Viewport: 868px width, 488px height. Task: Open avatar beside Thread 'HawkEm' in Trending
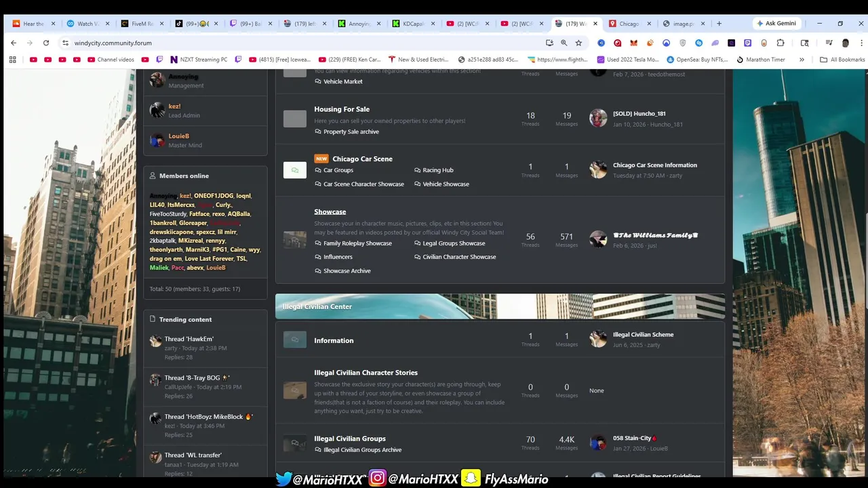[x=156, y=341]
